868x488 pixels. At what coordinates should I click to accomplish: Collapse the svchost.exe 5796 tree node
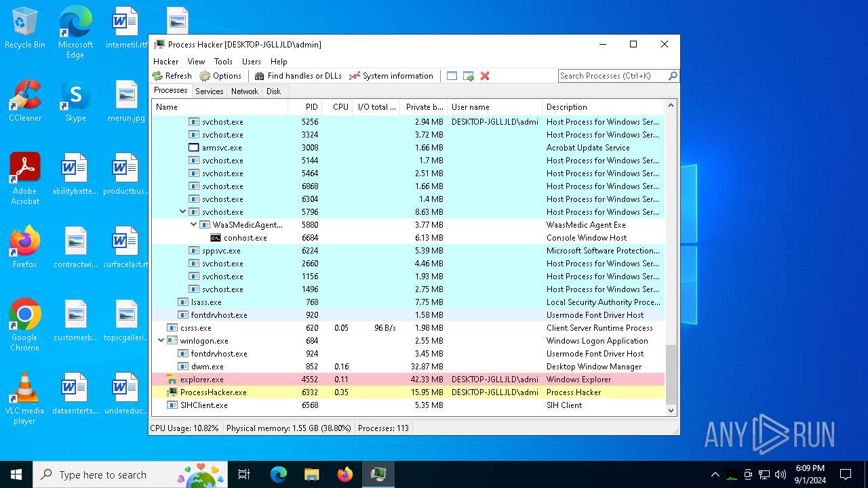[x=182, y=212]
